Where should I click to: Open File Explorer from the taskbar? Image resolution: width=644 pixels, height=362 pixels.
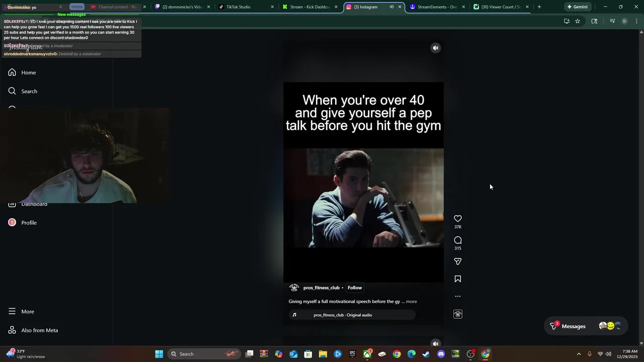click(323, 354)
